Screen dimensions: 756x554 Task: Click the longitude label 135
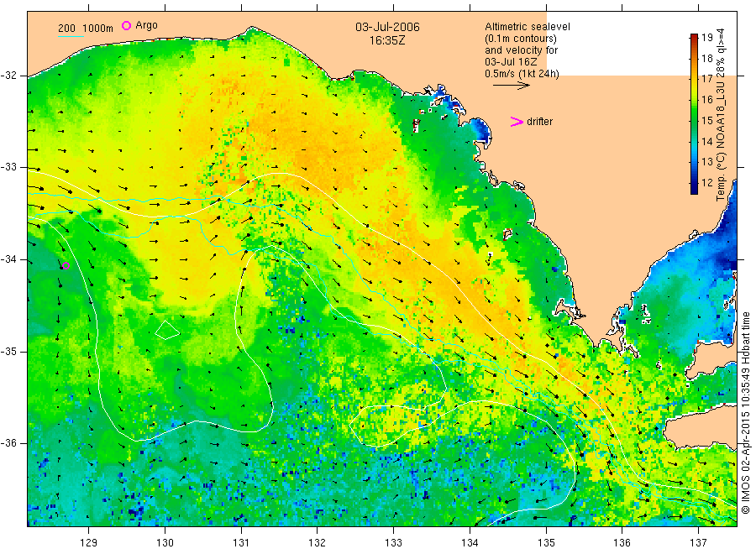pyautogui.click(x=546, y=542)
